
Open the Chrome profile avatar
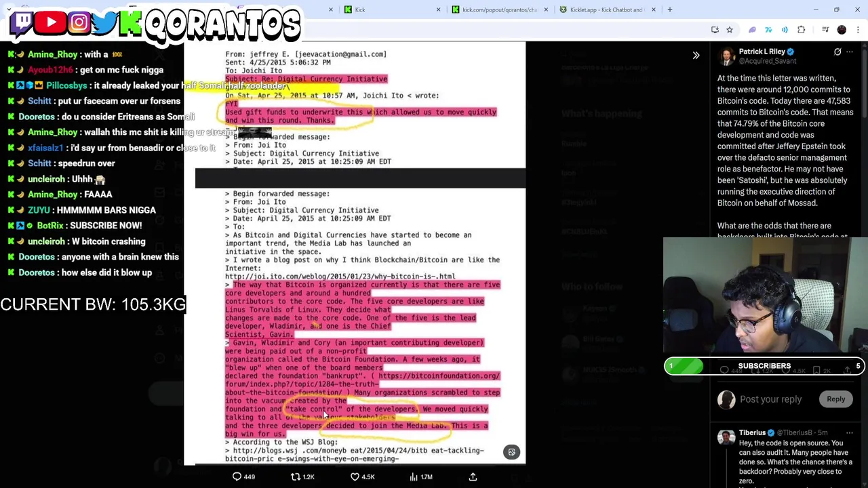[842, 30]
